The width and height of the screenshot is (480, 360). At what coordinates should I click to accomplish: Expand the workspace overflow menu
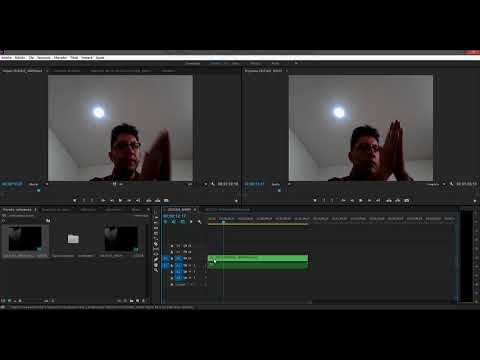click(296, 63)
